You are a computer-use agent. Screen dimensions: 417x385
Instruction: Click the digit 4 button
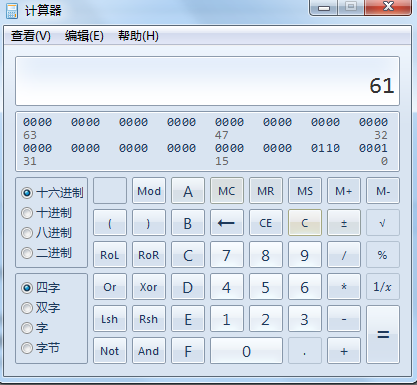(227, 287)
